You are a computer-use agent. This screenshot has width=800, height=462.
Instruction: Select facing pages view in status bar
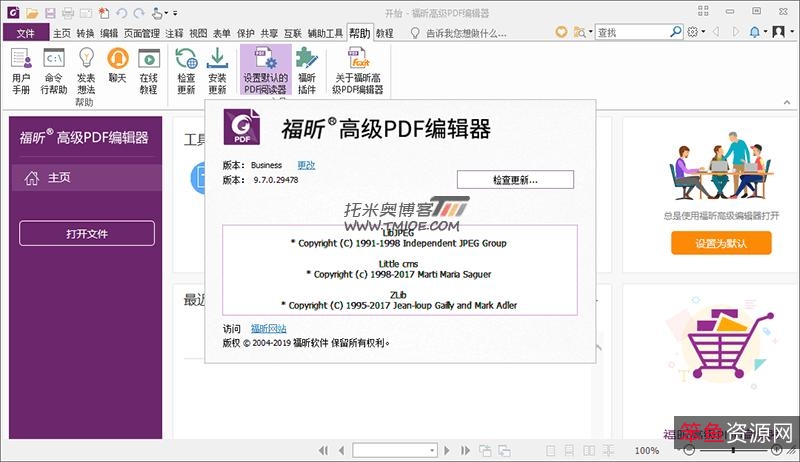(x=589, y=450)
